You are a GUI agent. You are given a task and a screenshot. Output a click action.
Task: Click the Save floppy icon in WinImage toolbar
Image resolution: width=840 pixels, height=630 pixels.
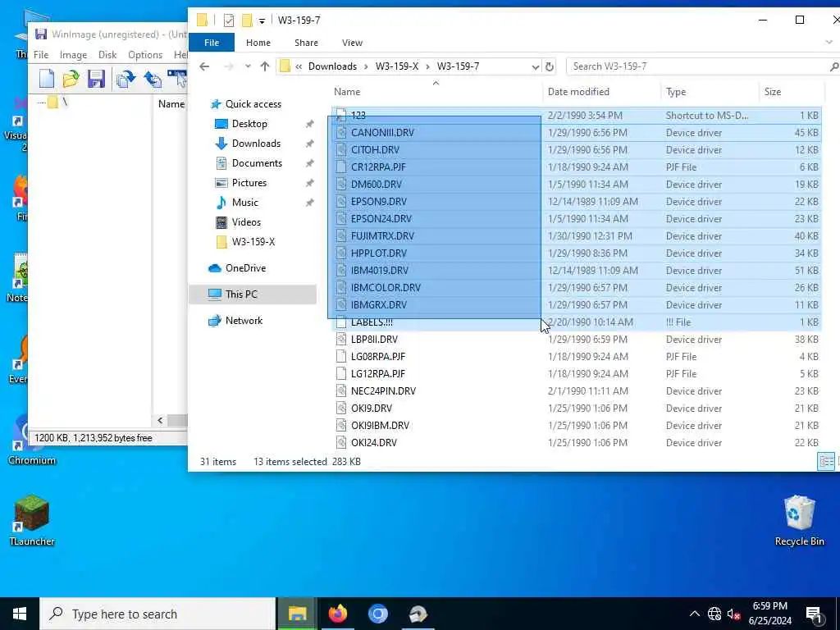click(x=97, y=79)
